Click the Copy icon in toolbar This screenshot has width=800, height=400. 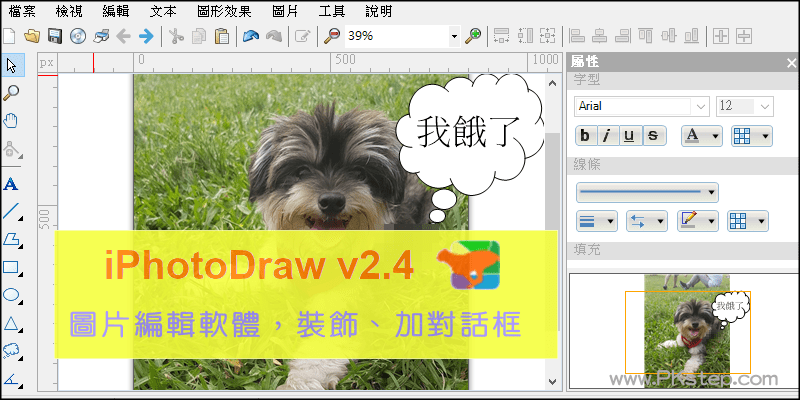pos(199,36)
